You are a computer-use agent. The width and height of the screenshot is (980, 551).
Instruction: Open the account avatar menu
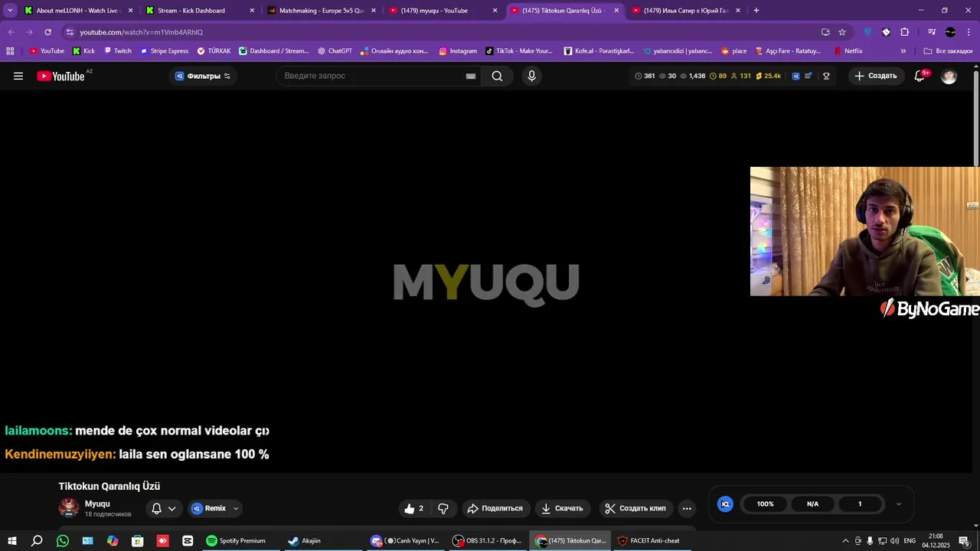coord(949,76)
